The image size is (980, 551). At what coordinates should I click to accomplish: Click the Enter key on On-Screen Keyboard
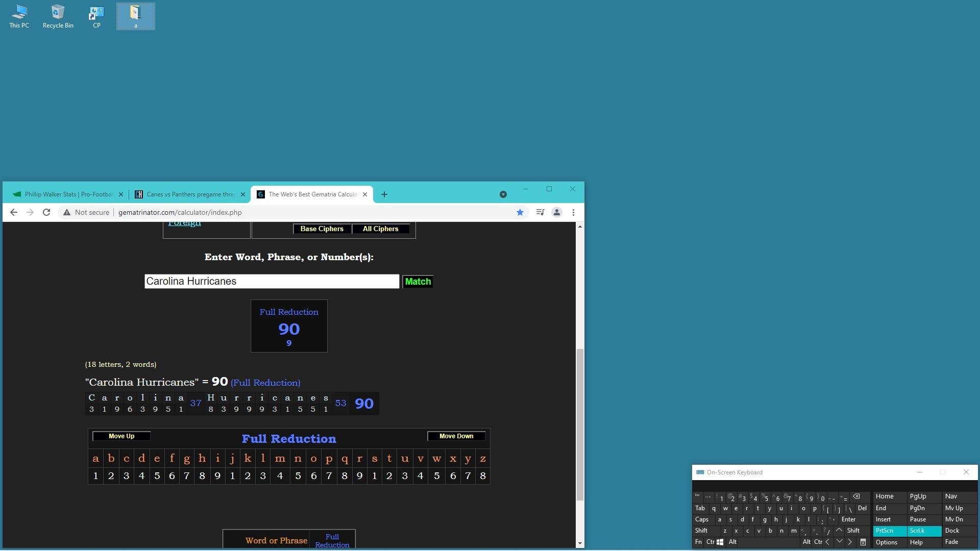[854, 519]
